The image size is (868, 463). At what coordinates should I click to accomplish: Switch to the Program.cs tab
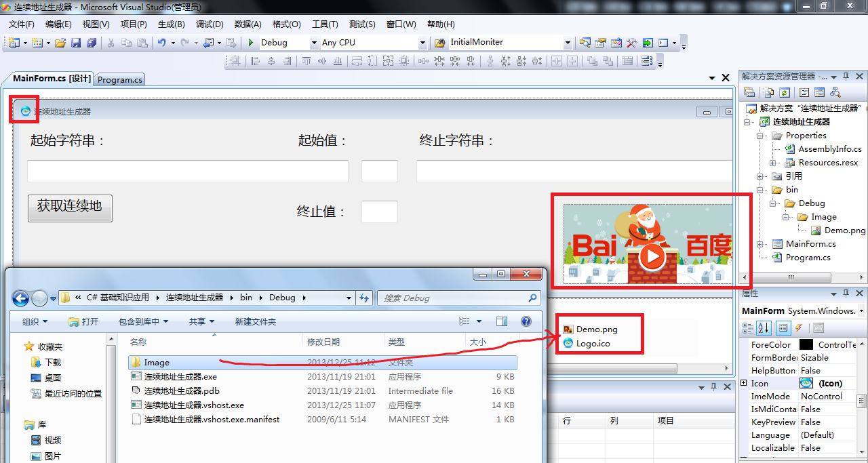[x=120, y=79]
